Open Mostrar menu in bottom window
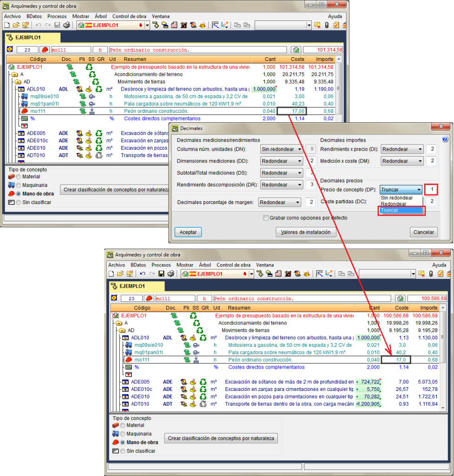Screen dimensions: 454x476 tap(185, 265)
